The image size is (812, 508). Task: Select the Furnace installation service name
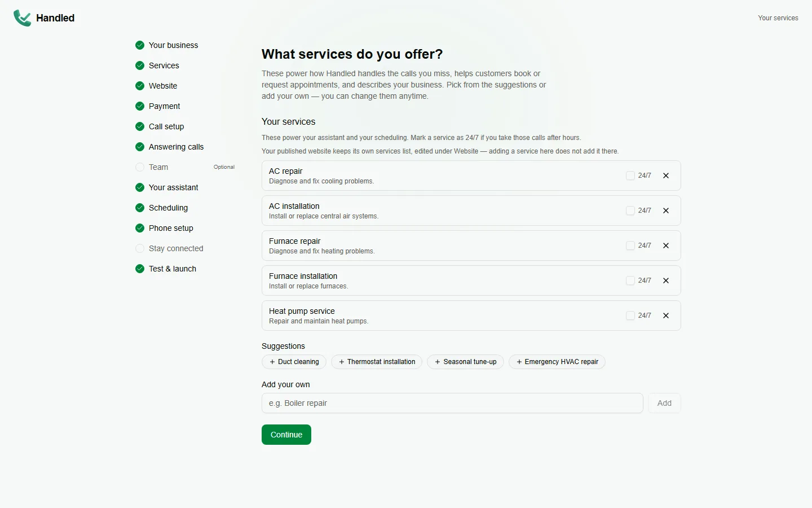303,276
